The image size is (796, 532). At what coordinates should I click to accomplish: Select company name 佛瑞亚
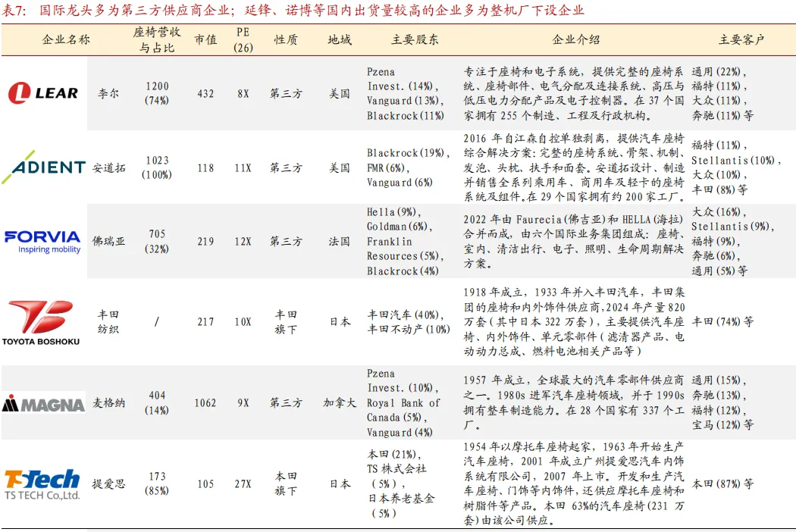click(x=108, y=242)
